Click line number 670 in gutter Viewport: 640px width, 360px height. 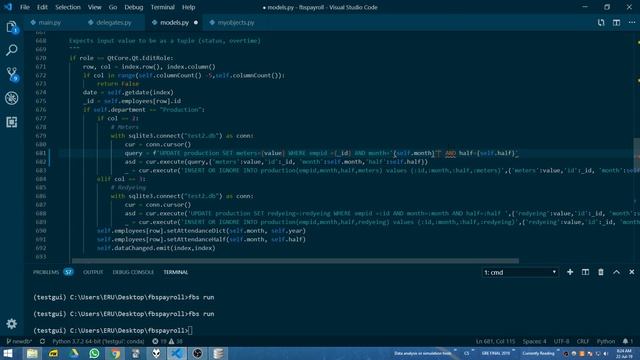[41, 58]
